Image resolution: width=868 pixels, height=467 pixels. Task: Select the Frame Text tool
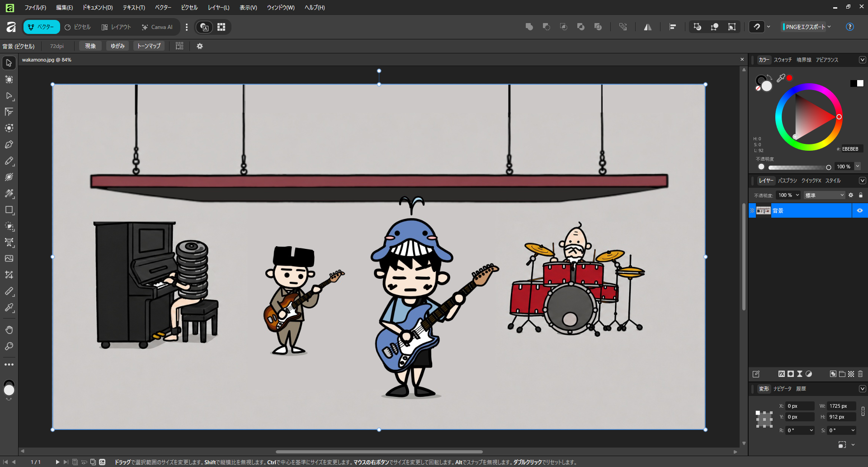point(9,242)
